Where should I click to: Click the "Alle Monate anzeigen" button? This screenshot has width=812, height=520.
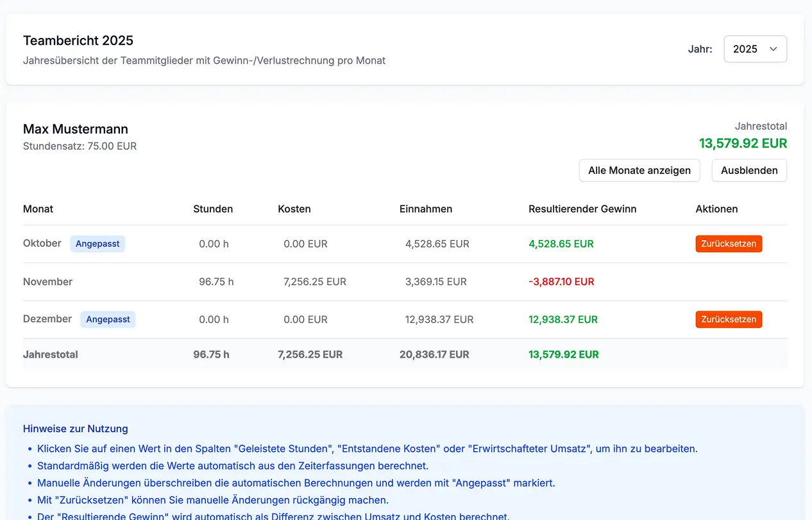[x=639, y=170]
